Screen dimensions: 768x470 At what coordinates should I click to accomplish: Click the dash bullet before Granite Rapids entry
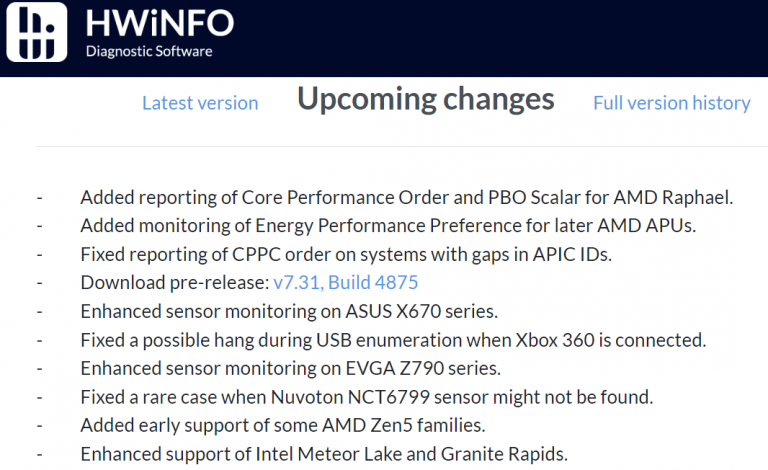pyautogui.click(x=40, y=455)
